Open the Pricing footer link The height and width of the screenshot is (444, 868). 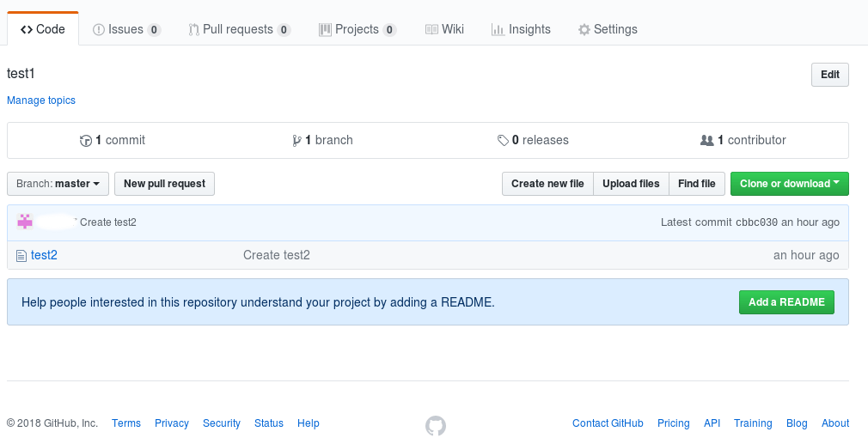[x=674, y=423]
